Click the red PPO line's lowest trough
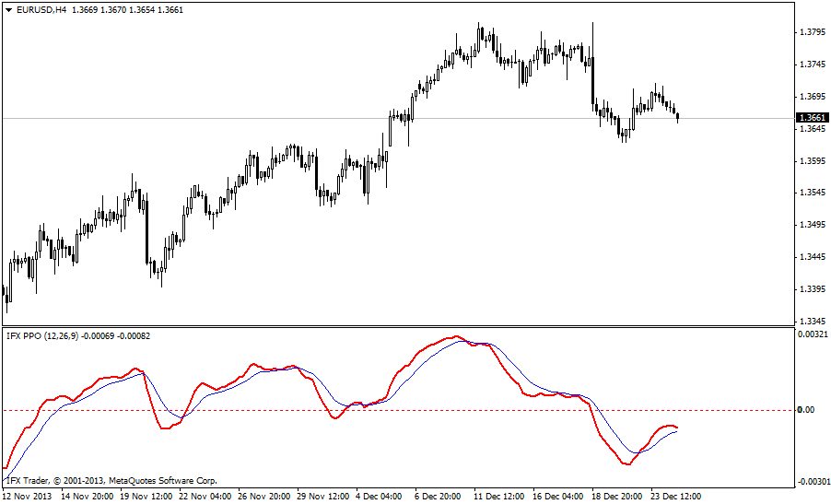The image size is (831, 504). point(628,464)
